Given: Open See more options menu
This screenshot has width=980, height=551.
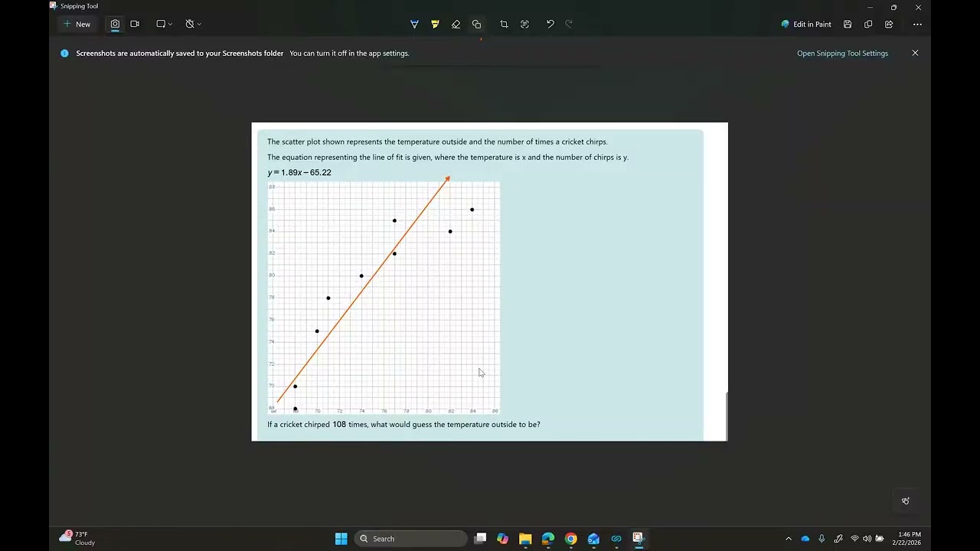Looking at the screenshot, I should click(917, 24).
